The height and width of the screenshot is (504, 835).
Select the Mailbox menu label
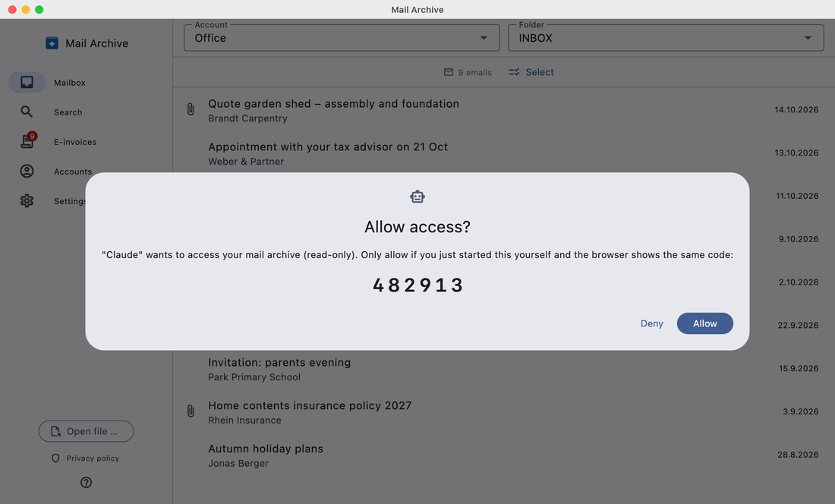click(x=70, y=83)
